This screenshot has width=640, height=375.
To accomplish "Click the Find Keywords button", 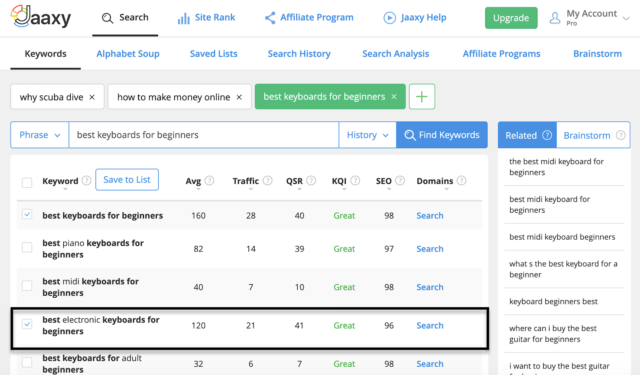I will (x=442, y=135).
